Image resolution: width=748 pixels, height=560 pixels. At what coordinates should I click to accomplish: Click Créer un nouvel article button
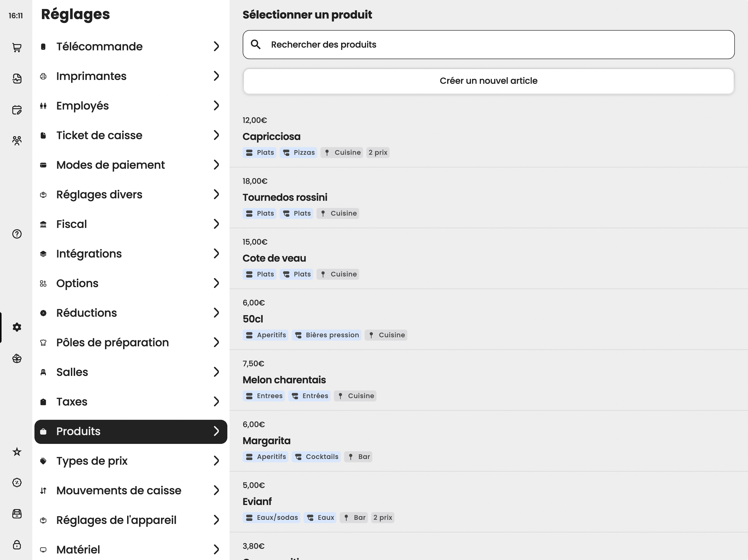pos(488,81)
